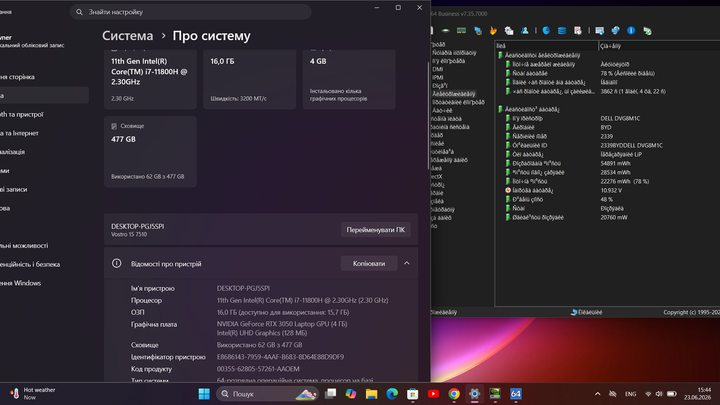Click the window with globe icon in AIDA64 toolbar
This screenshot has height=405, width=720.
tap(599, 31)
